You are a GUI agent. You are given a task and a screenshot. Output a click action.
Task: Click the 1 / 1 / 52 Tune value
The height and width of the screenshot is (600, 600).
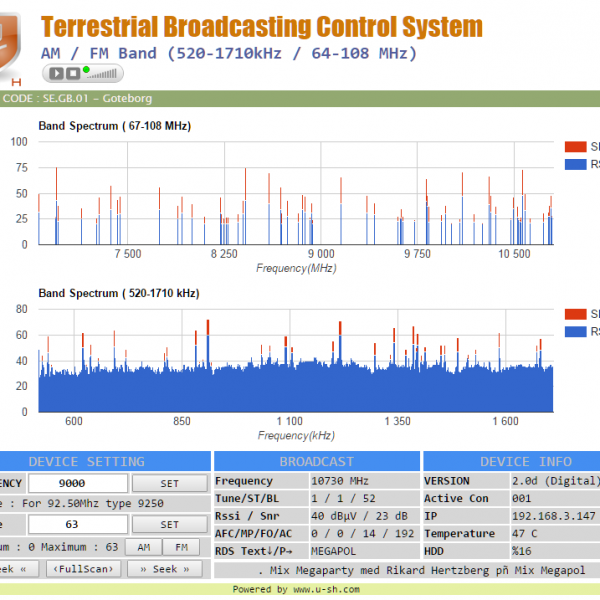343,498
